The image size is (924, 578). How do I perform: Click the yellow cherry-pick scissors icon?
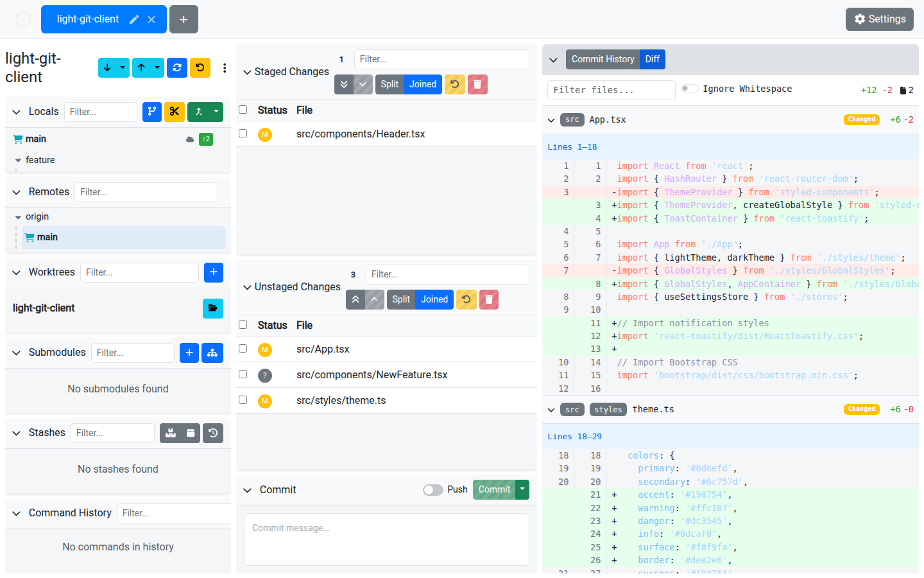(x=174, y=112)
